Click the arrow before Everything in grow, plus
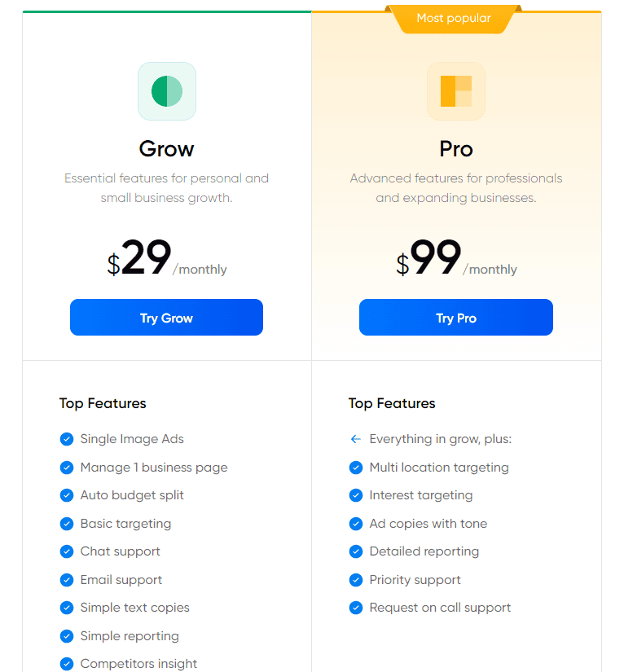Viewport: 624px width, 672px height. [356, 439]
